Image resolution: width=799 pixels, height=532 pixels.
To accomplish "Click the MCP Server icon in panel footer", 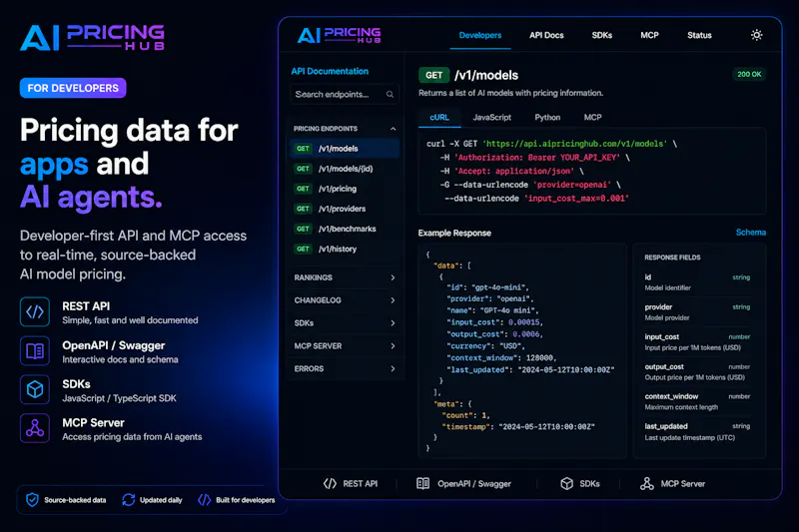I will 646,484.
